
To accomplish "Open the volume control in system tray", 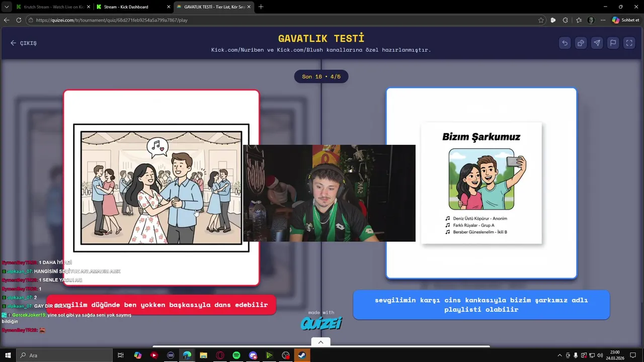I will click(600, 355).
